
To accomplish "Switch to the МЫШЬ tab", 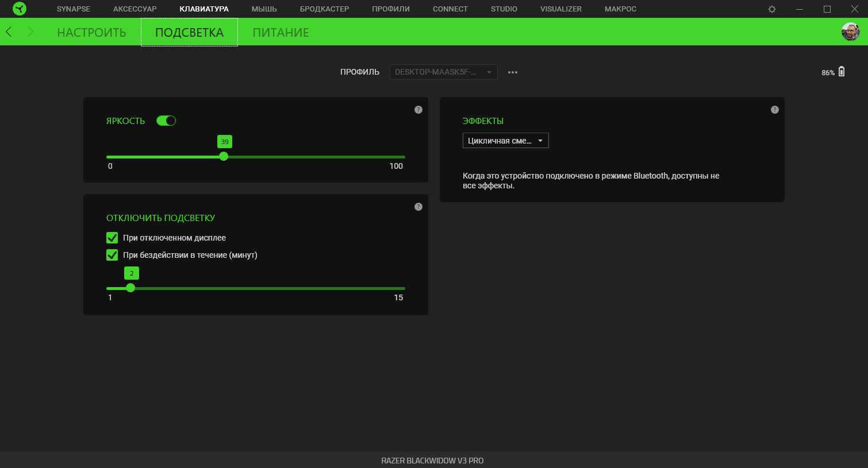I will 264,9.
